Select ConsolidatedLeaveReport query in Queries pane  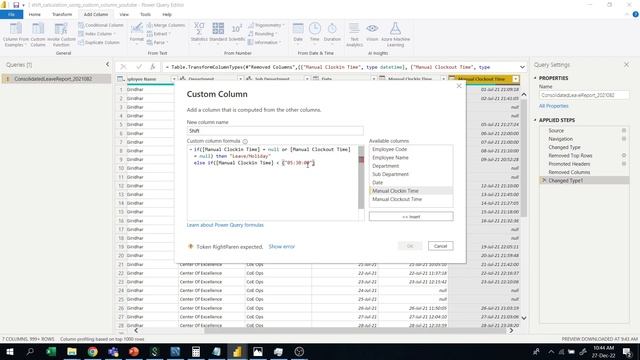coord(56,79)
